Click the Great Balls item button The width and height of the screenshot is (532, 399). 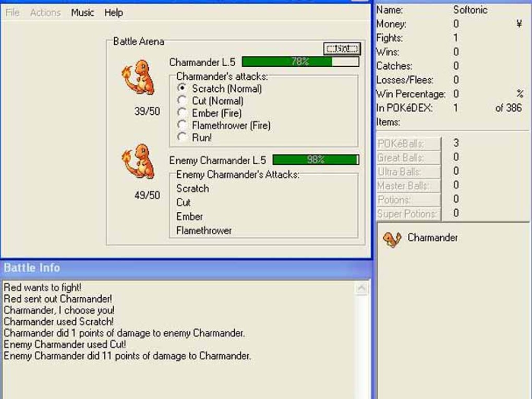[409, 158]
